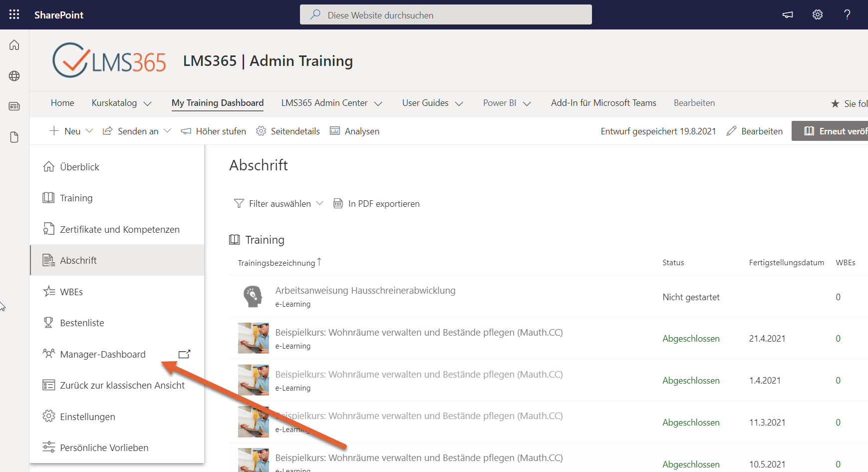Open SharePoint settings gear
The image size is (868, 472).
pos(817,14)
